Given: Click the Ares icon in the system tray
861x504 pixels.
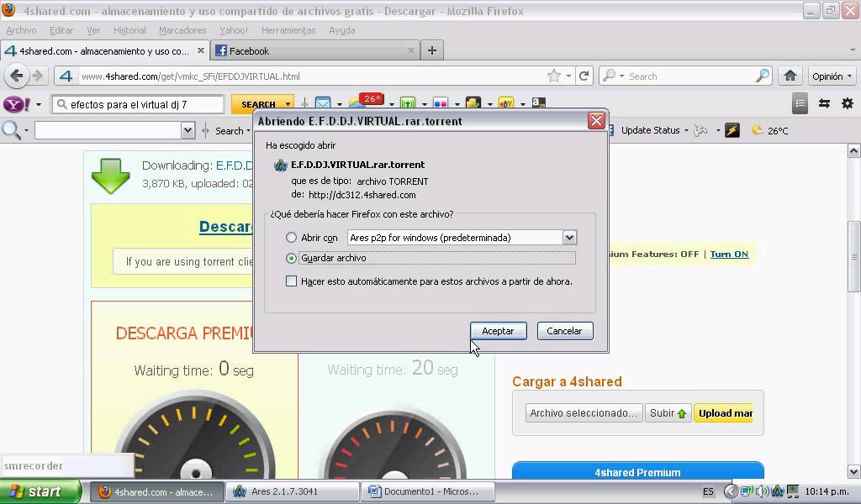Looking at the screenshot, I should tap(778, 491).
